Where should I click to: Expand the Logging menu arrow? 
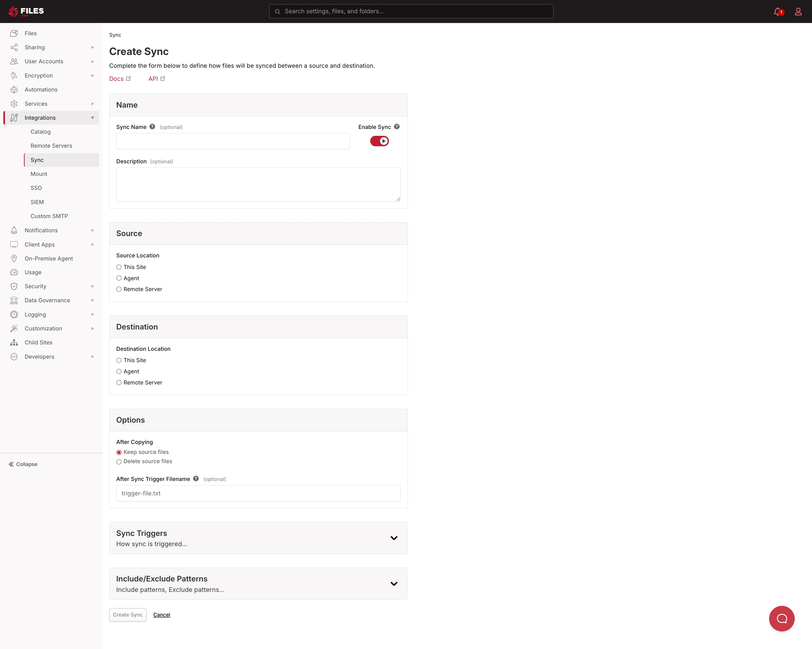tap(92, 315)
